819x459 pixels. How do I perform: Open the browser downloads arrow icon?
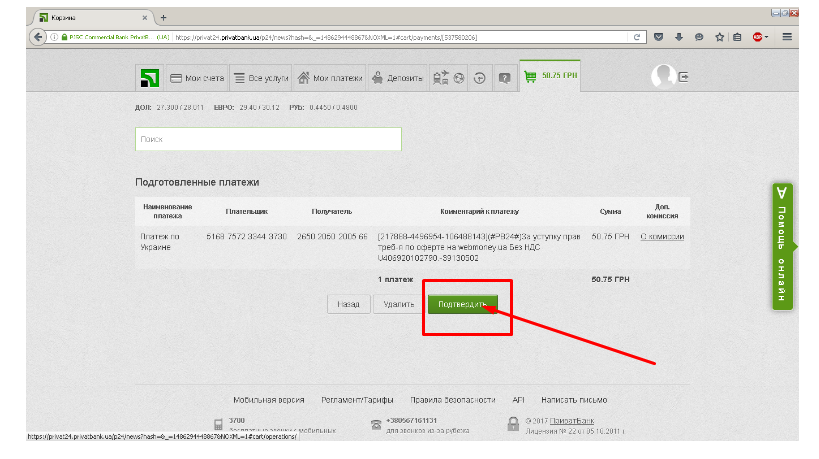(678, 37)
